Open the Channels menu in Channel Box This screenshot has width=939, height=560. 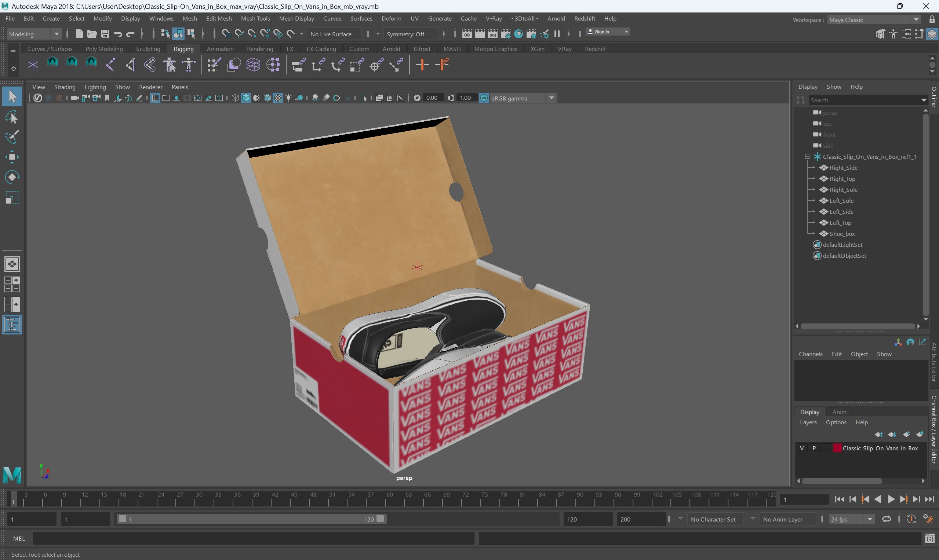(x=810, y=354)
